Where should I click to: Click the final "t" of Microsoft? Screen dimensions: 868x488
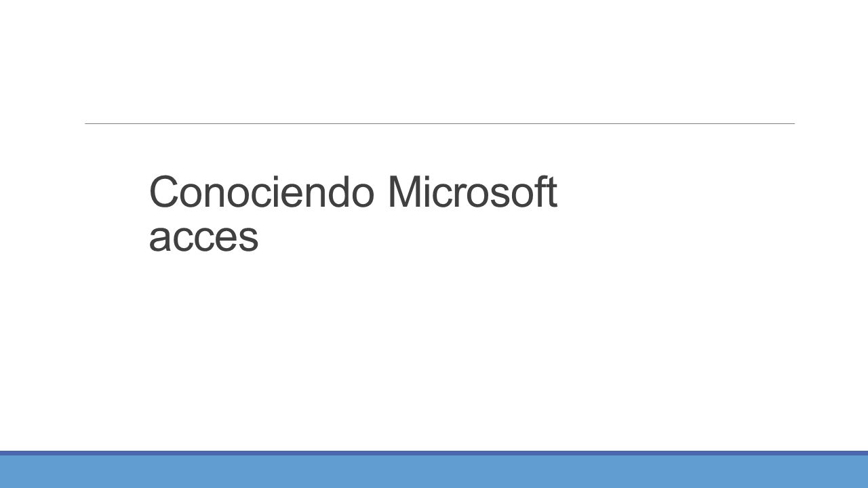[x=550, y=194]
